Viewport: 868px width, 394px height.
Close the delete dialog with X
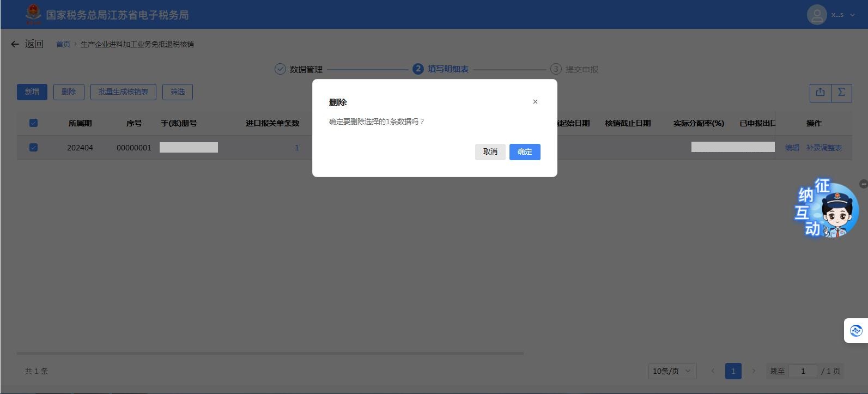[535, 101]
